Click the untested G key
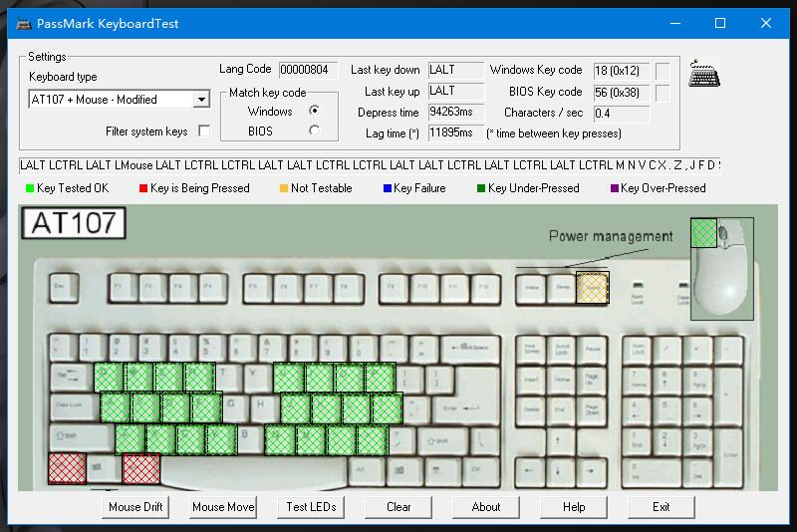The width and height of the screenshot is (797, 532). (234, 407)
